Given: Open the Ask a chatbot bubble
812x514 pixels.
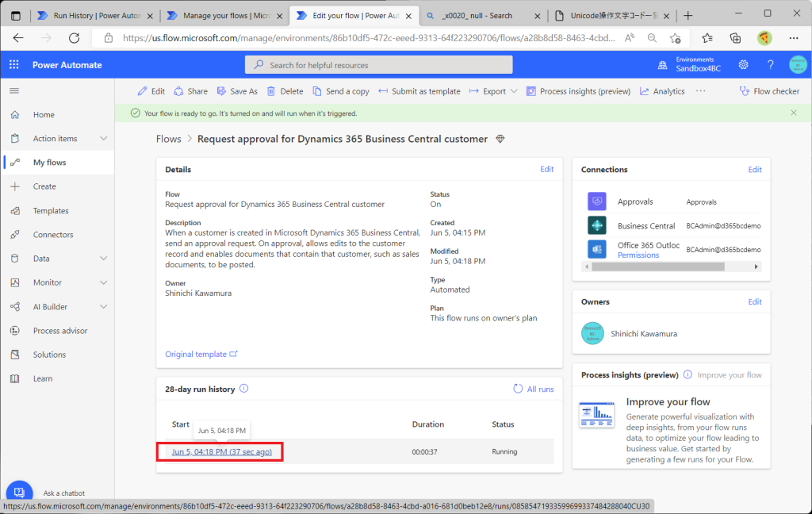Looking at the screenshot, I should 19,493.
